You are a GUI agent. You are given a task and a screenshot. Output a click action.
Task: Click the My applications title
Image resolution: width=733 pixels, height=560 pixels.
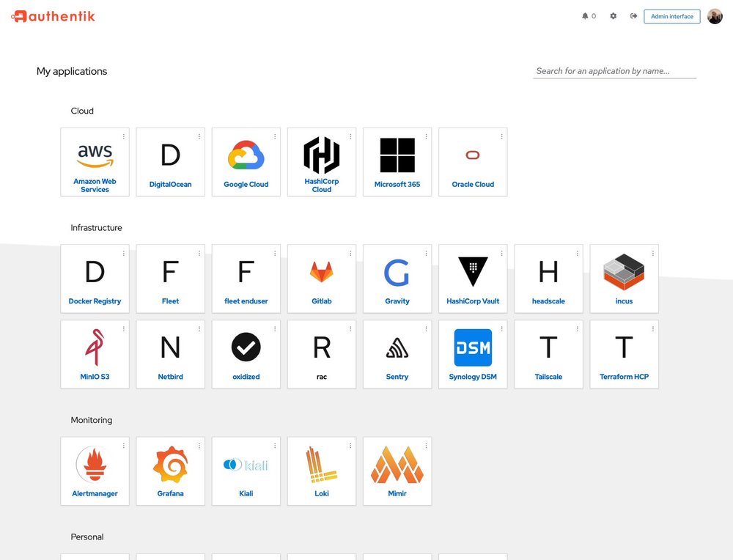pyautogui.click(x=72, y=71)
